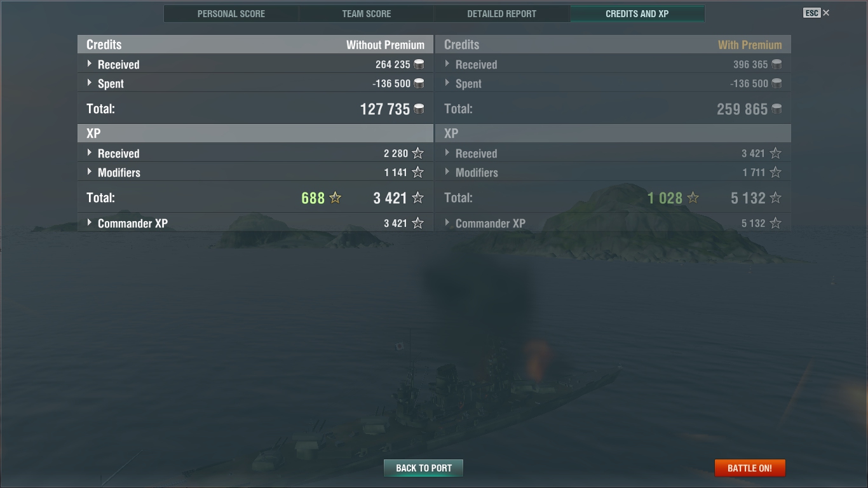Click coin icon beside 264 235 received credits
The width and height of the screenshot is (868, 488).
[x=419, y=64]
